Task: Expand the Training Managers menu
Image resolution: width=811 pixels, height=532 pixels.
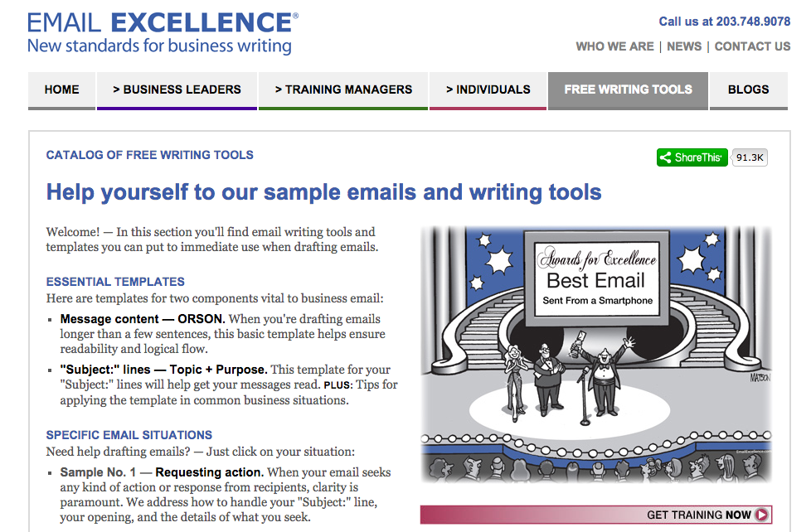Action: click(343, 90)
